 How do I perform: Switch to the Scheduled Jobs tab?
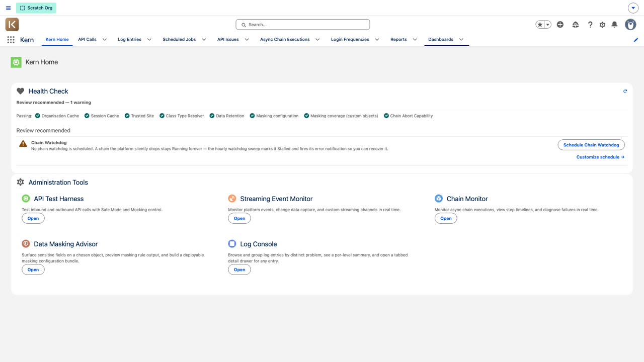179,40
